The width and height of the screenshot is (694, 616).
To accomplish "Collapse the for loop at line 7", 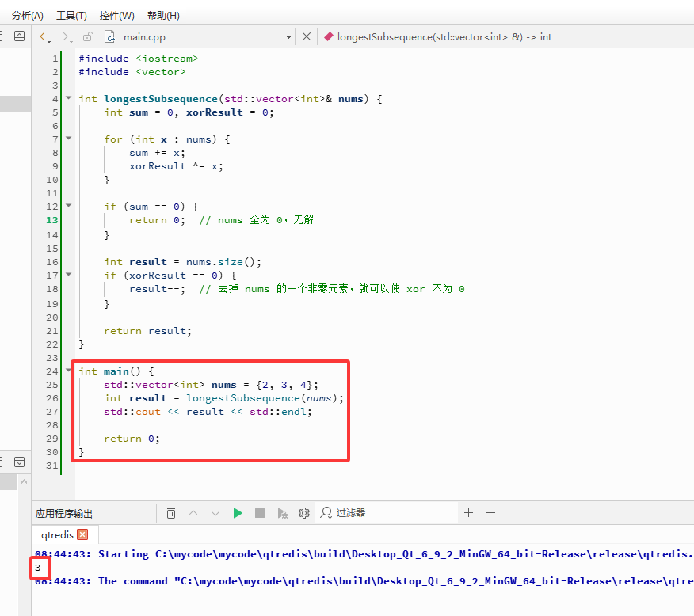I will coord(69,138).
